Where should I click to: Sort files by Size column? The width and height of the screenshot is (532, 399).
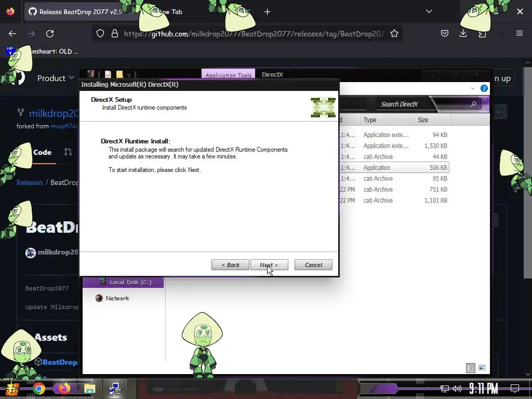pos(433,120)
